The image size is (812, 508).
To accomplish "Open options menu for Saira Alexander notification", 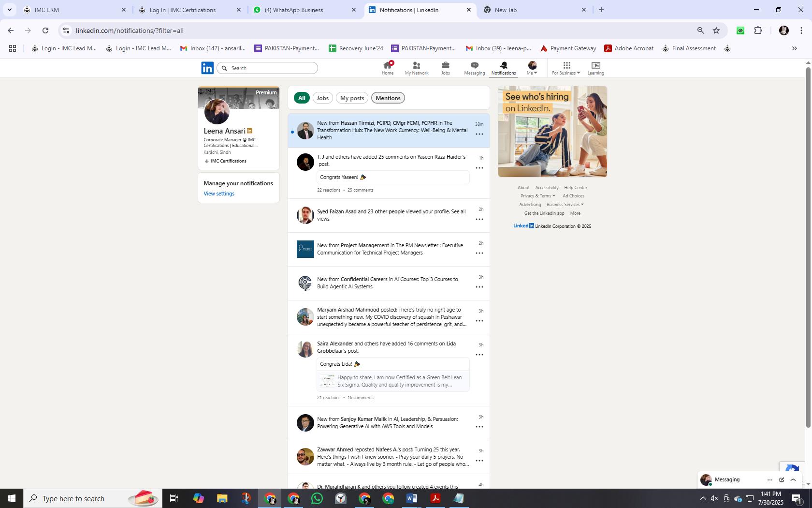I will click(x=479, y=355).
